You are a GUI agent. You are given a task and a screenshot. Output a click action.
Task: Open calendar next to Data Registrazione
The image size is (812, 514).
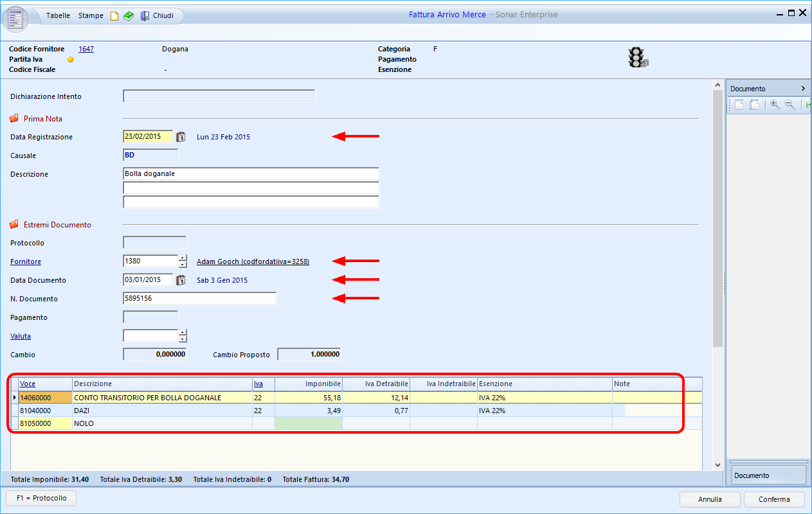coord(181,136)
